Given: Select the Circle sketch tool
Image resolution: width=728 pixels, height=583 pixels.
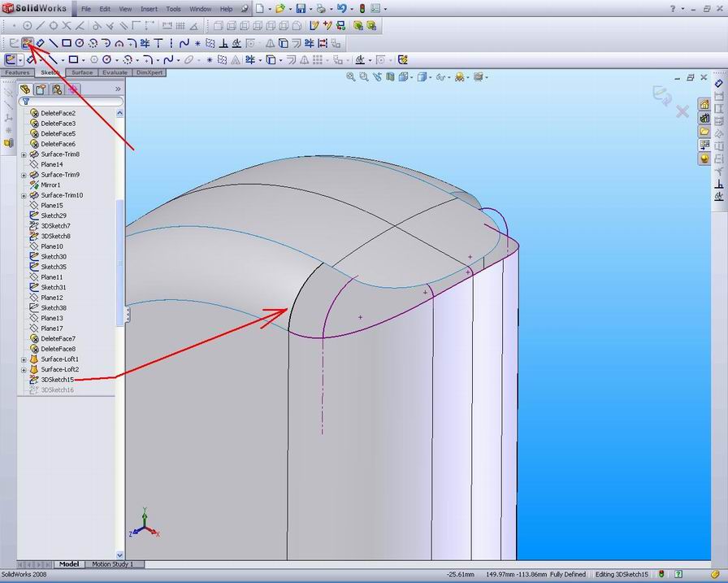Looking at the screenshot, I should (79, 43).
